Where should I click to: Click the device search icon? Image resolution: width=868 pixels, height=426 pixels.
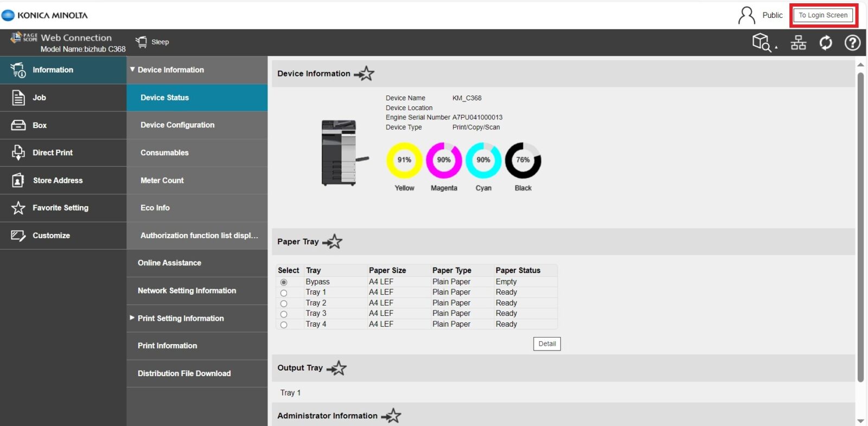tap(761, 42)
